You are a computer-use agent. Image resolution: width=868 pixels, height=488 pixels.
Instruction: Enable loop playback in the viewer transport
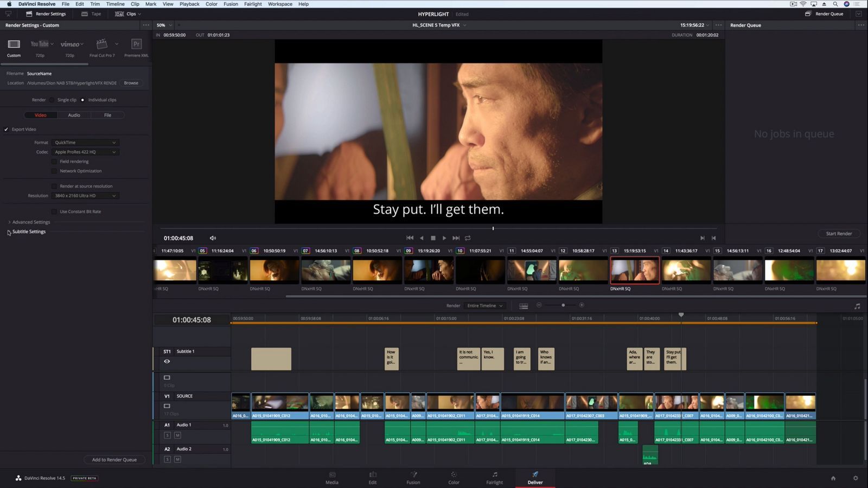467,237
